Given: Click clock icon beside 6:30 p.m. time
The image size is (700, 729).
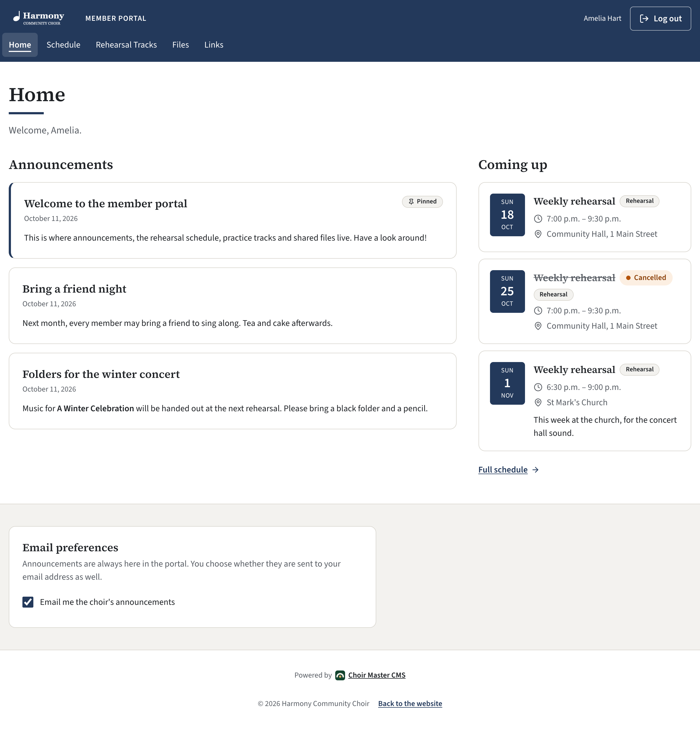Looking at the screenshot, I should (538, 387).
